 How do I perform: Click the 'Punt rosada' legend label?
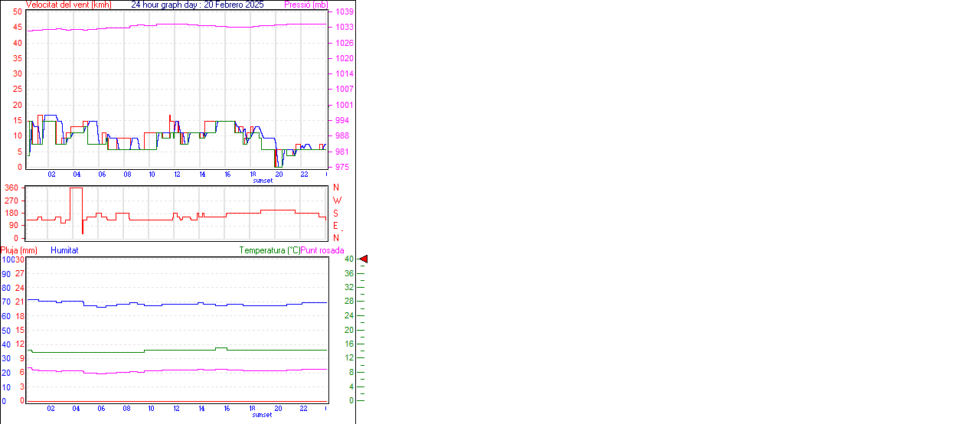[x=322, y=250]
